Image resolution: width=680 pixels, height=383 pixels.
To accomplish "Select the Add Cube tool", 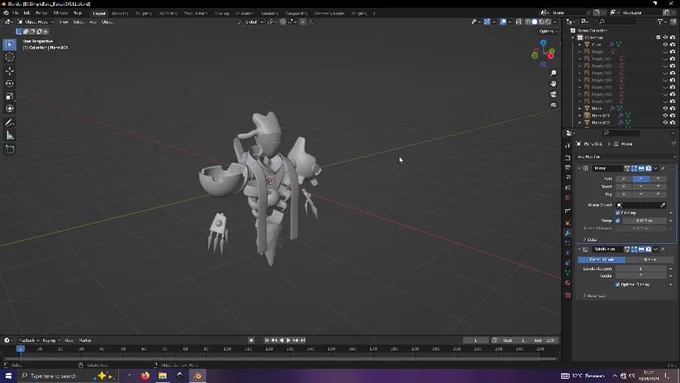I will [10, 149].
